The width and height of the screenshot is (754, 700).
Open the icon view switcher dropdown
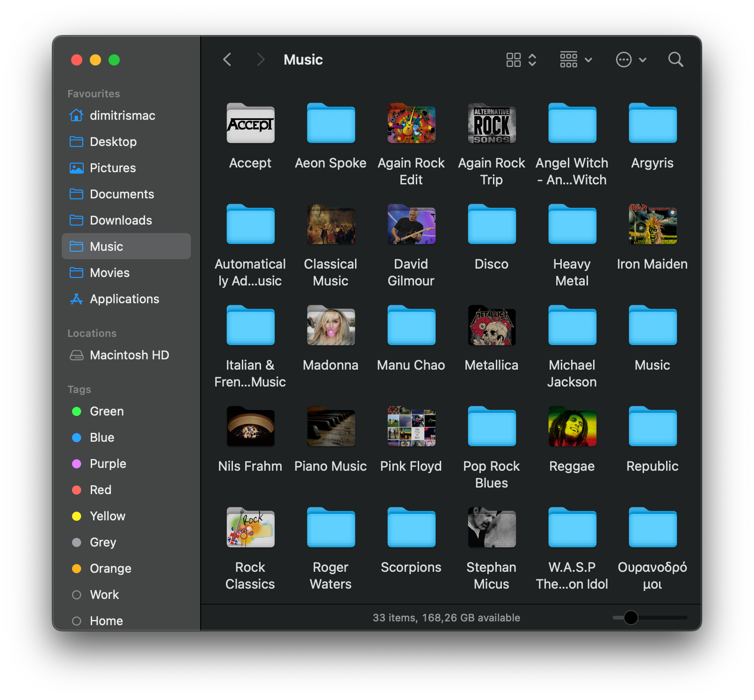[x=521, y=60]
